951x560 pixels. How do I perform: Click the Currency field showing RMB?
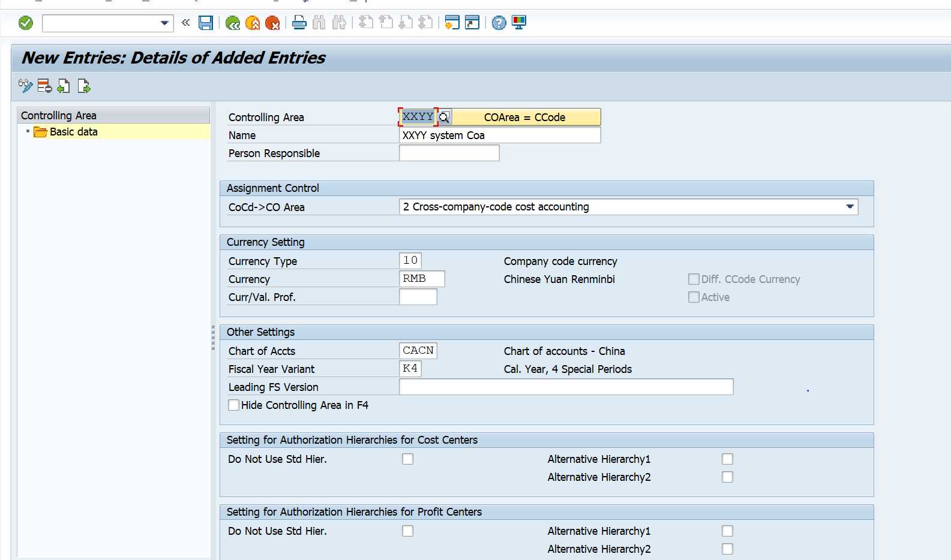click(x=422, y=279)
